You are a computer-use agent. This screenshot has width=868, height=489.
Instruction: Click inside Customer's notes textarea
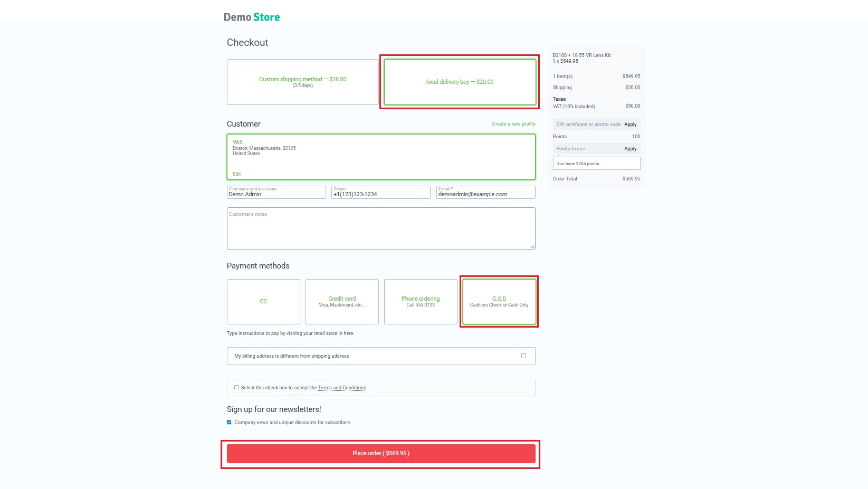tap(380, 229)
